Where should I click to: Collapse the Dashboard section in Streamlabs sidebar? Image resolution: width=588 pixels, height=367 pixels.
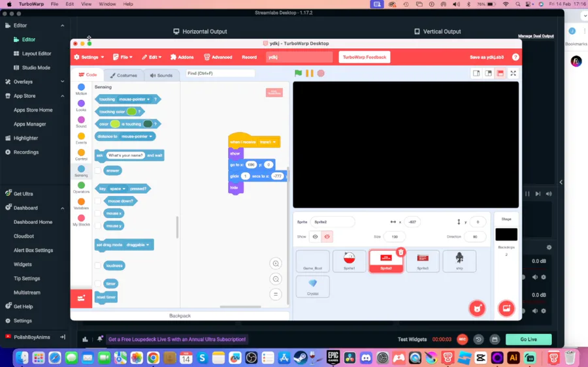pyautogui.click(x=62, y=208)
